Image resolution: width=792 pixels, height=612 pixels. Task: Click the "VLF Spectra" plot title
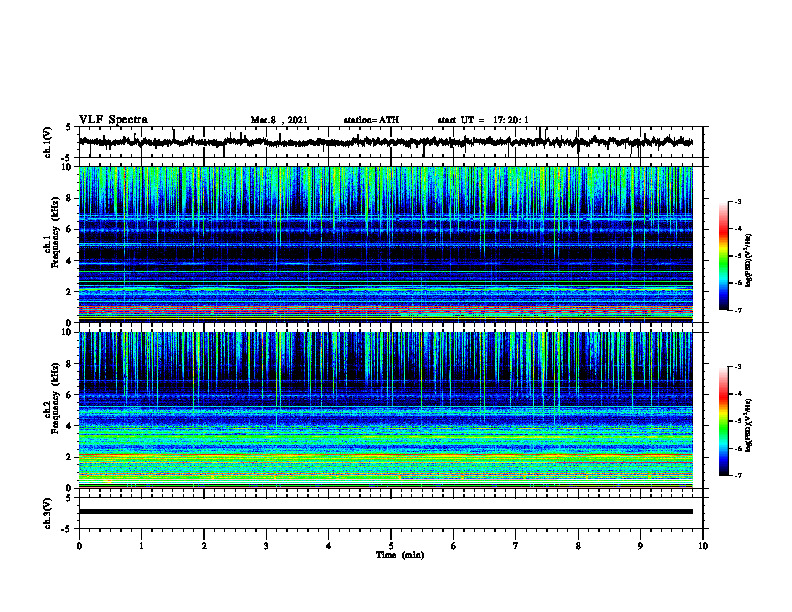point(113,120)
